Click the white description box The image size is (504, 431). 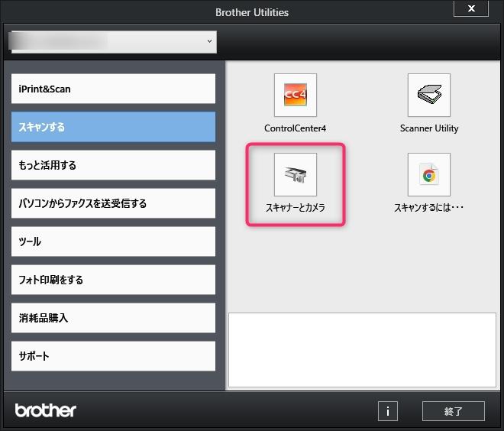click(x=362, y=350)
